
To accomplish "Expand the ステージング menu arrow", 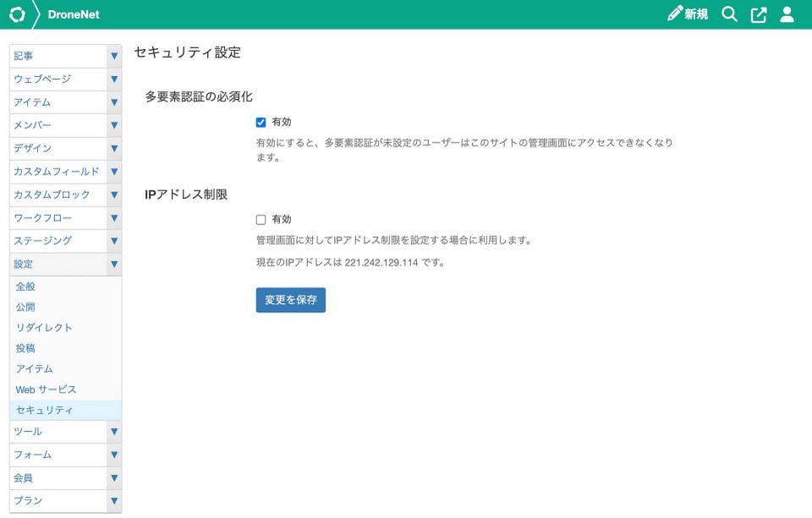I will 114,241.
